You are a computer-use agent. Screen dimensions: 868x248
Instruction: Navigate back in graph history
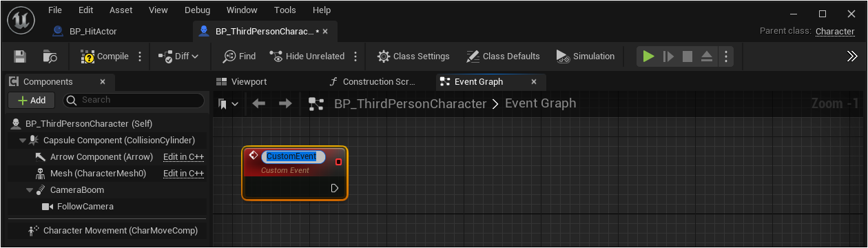259,104
